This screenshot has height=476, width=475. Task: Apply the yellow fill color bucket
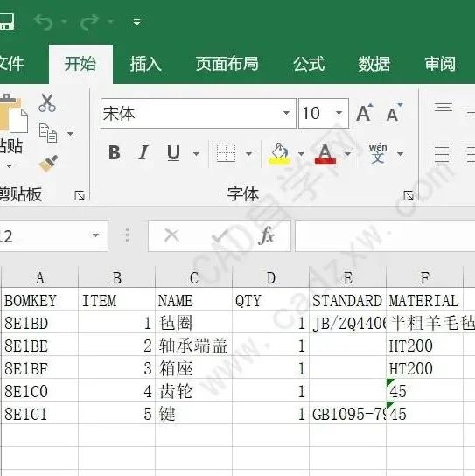click(x=280, y=153)
